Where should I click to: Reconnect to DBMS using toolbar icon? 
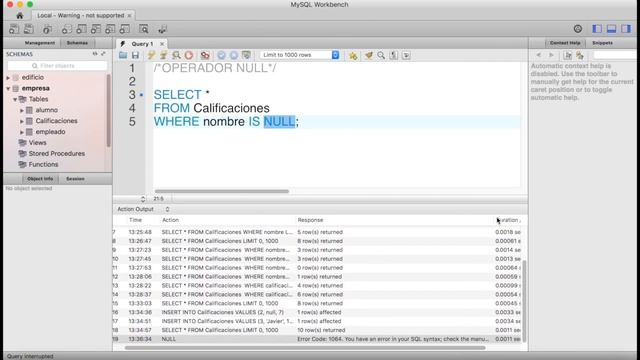point(162,29)
